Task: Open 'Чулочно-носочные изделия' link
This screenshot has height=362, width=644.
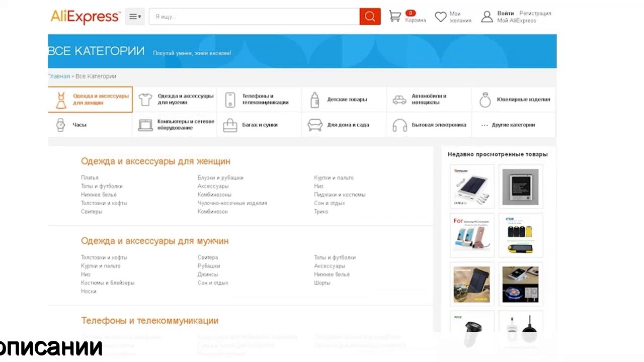Action: tap(232, 203)
